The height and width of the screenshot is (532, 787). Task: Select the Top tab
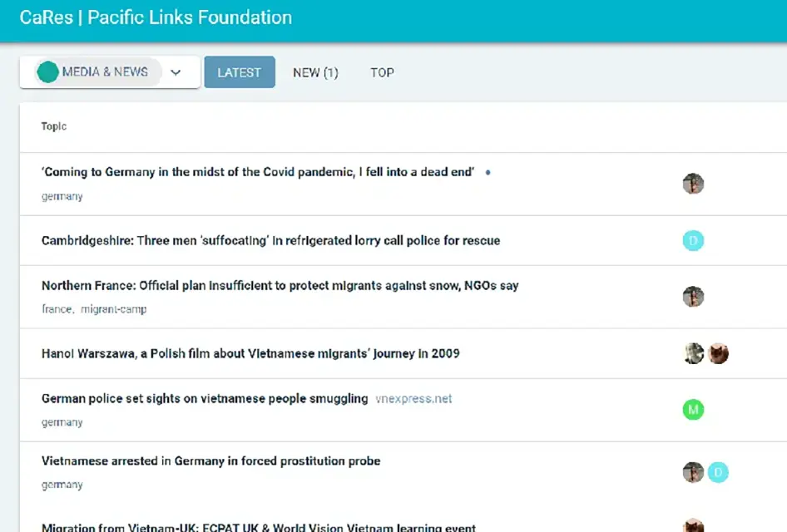pos(382,72)
